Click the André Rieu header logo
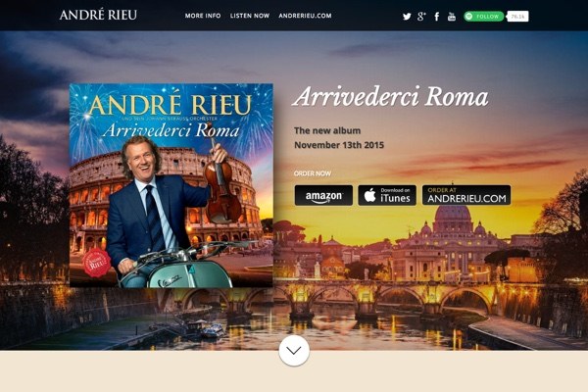The image size is (588, 392). [98, 15]
